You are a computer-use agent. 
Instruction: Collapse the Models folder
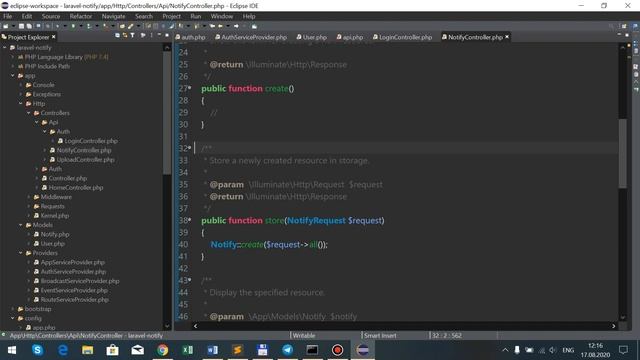point(21,225)
